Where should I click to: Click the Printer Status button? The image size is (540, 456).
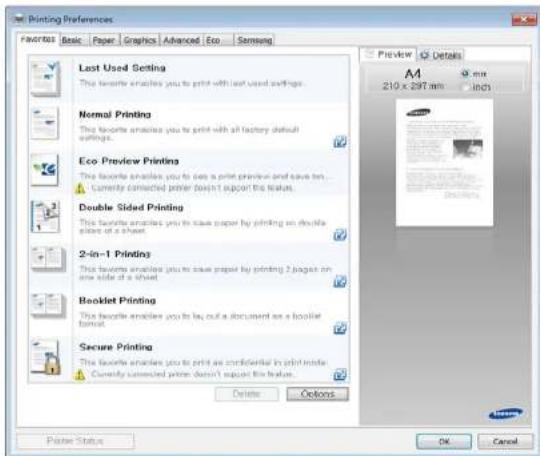point(75,441)
